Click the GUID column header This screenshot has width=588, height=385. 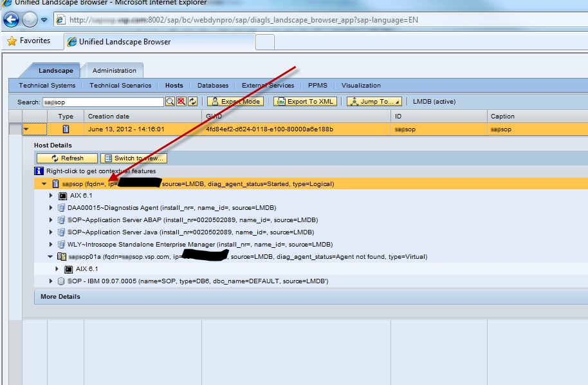click(296, 117)
